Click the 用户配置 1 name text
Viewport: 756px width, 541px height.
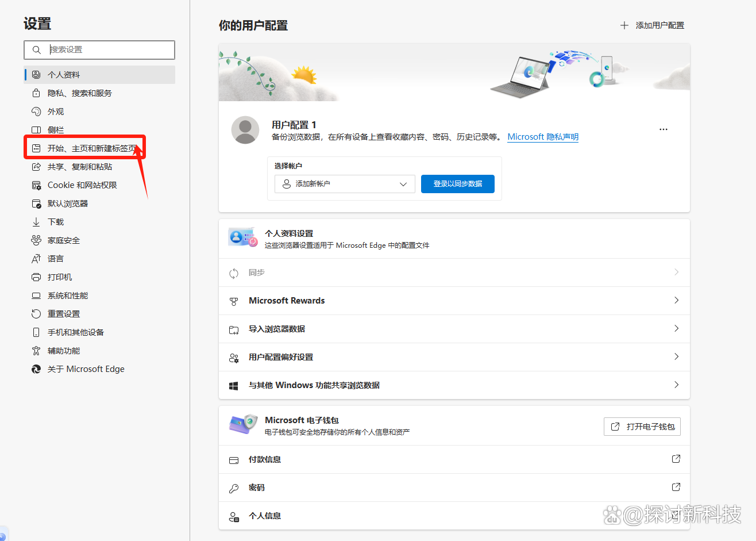pos(294,125)
